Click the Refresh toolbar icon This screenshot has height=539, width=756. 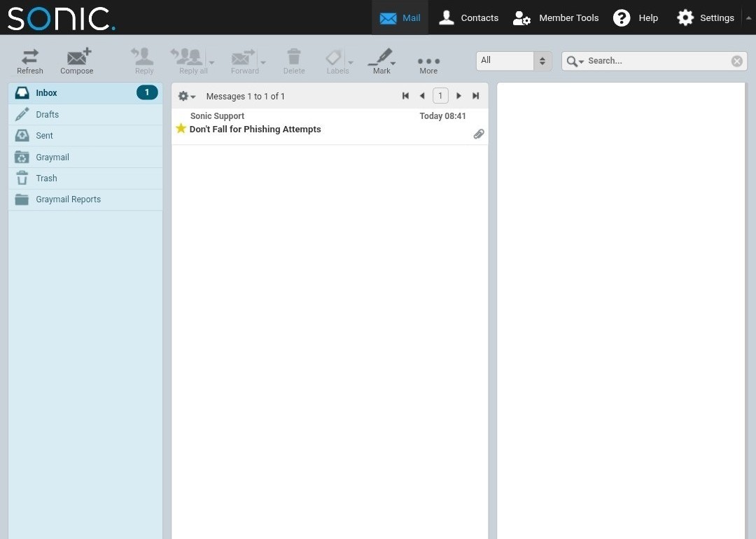30,57
